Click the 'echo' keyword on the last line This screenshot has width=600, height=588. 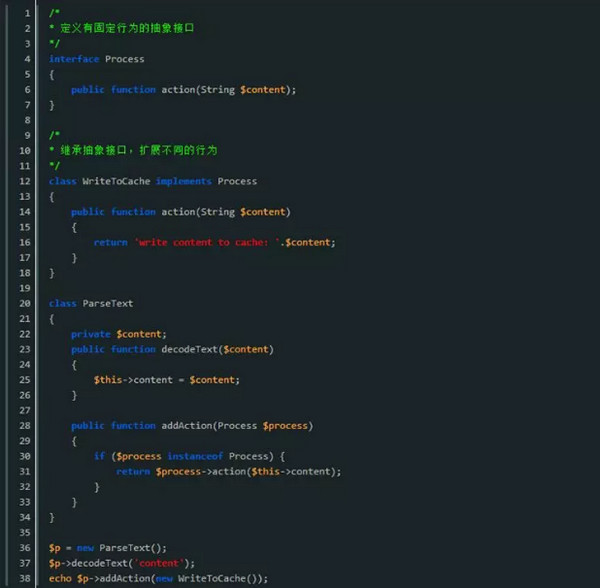pyautogui.click(x=60, y=578)
